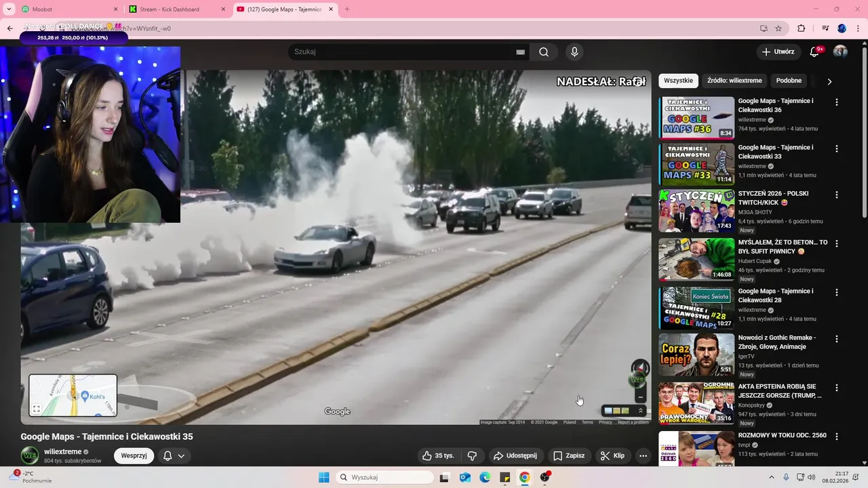Open the YouTube account avatar menu
This screenshot has height=488, width=868.
[840, 52]
